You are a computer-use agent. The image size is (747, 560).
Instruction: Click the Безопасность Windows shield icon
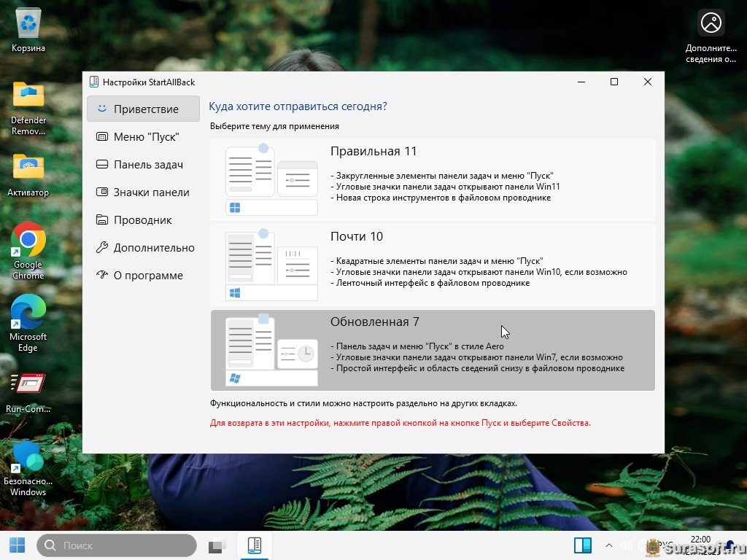click(28, 456)
